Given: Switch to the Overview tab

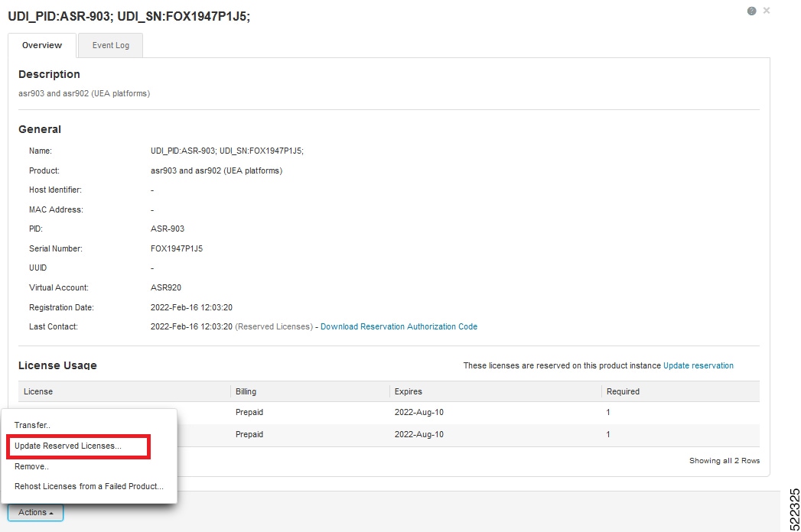Looking at the screenshot, I should pos(42,45).
